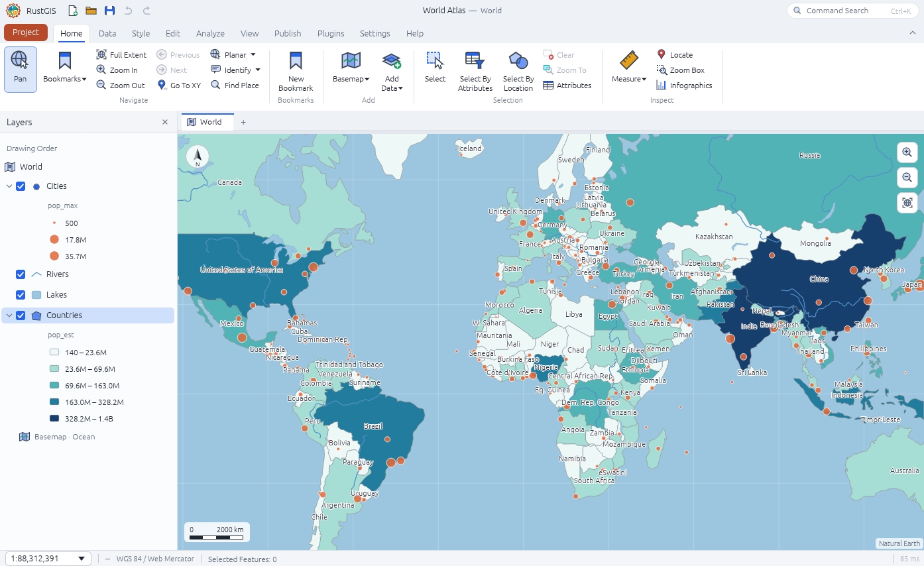Activate the Locate tool

(x=675, y=55)
